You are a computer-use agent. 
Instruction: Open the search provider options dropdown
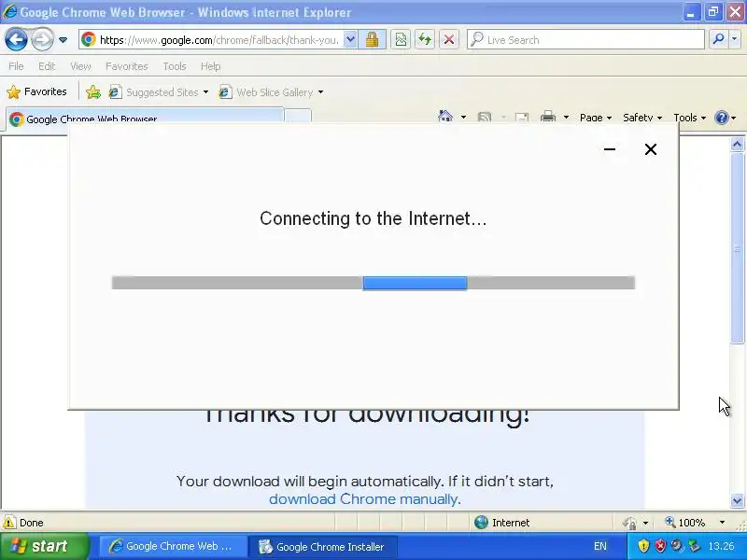click(735, 39)
